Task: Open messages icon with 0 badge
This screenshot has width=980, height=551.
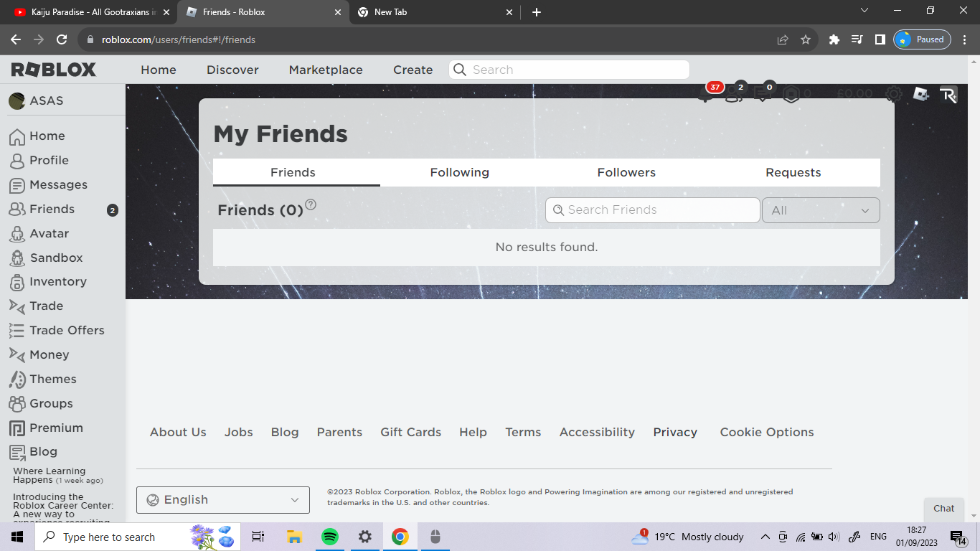Action: (762, 95)
